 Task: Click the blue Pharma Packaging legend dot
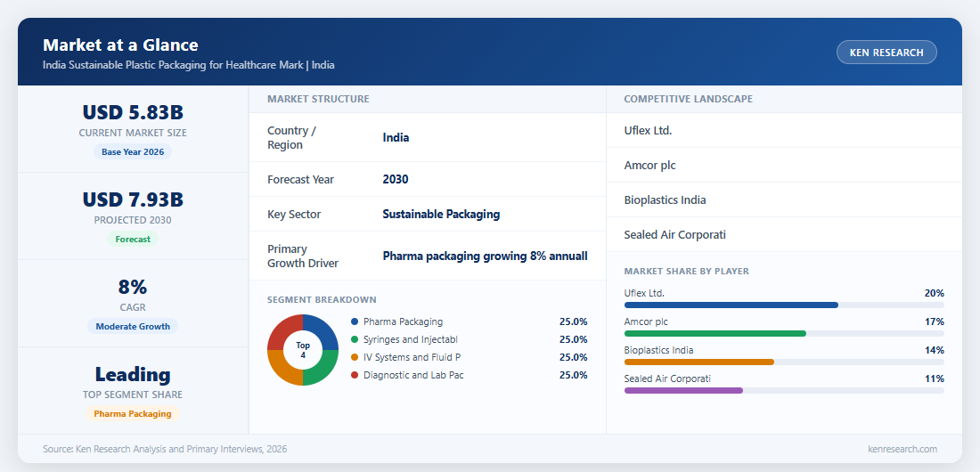pyautogui.click(x=355, y=322)
